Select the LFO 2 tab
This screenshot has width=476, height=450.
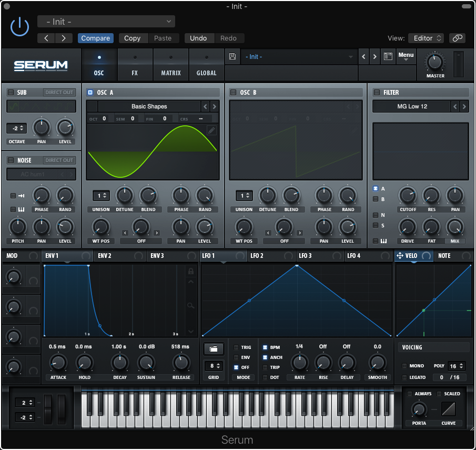271,256
